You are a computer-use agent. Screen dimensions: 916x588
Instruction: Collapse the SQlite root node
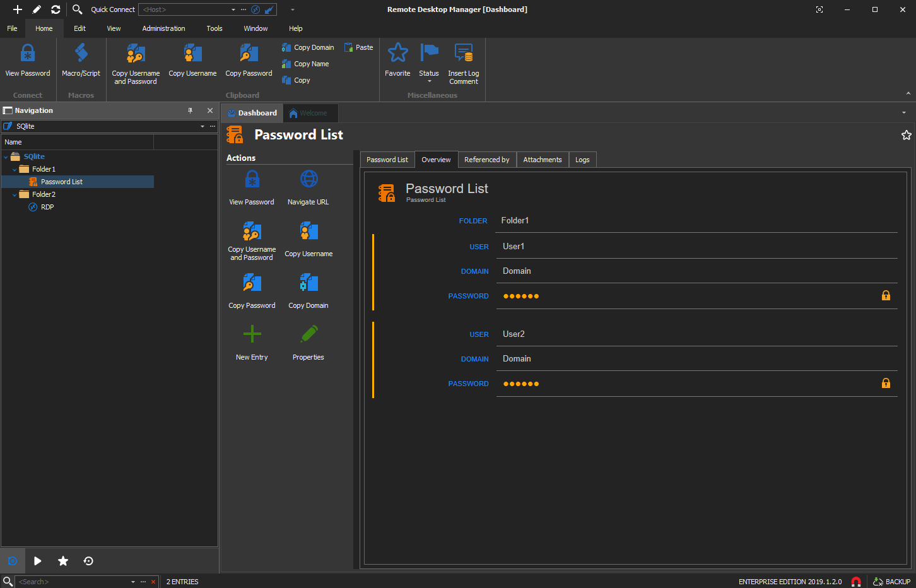[6, 157]
